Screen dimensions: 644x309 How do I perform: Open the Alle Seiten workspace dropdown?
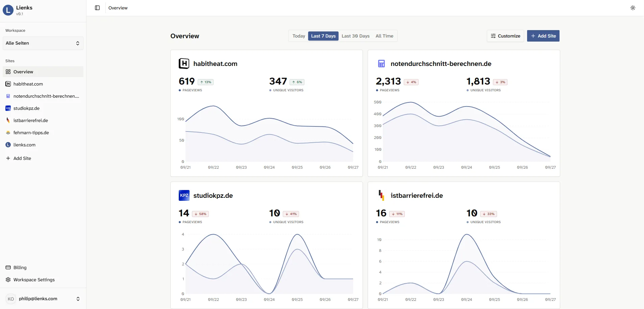43,43
